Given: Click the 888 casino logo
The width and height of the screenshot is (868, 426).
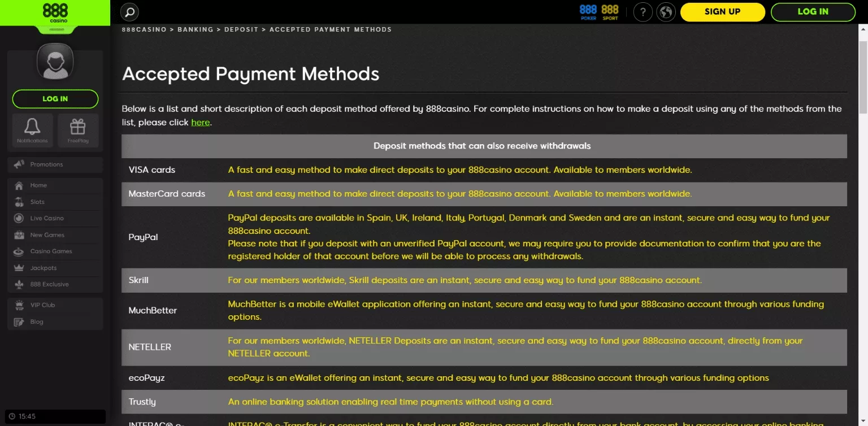Looking at the screenshot, I should [55, 12].
